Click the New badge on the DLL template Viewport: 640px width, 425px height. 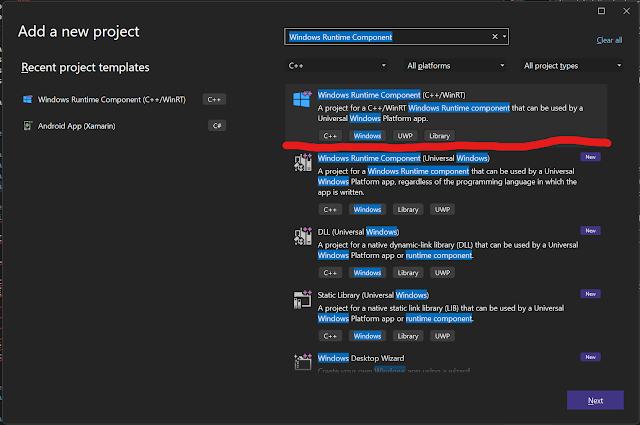590,231
